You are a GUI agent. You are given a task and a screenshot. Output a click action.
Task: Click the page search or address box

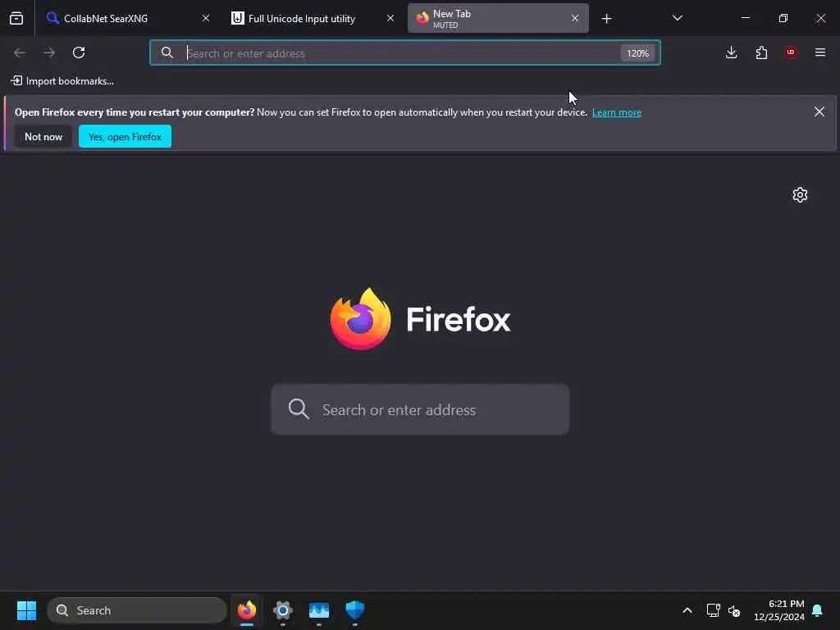click(420, 409)
